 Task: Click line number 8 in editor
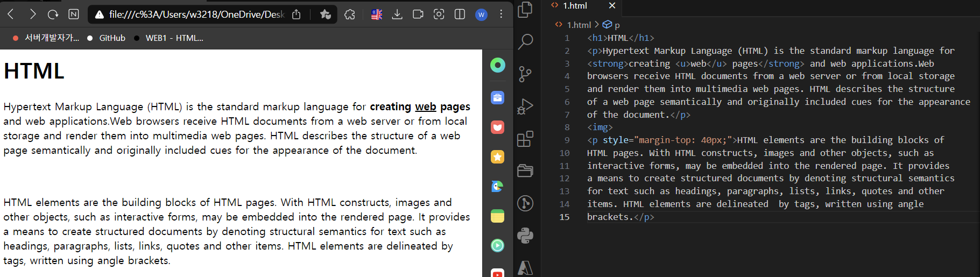(x=567, y=127)
